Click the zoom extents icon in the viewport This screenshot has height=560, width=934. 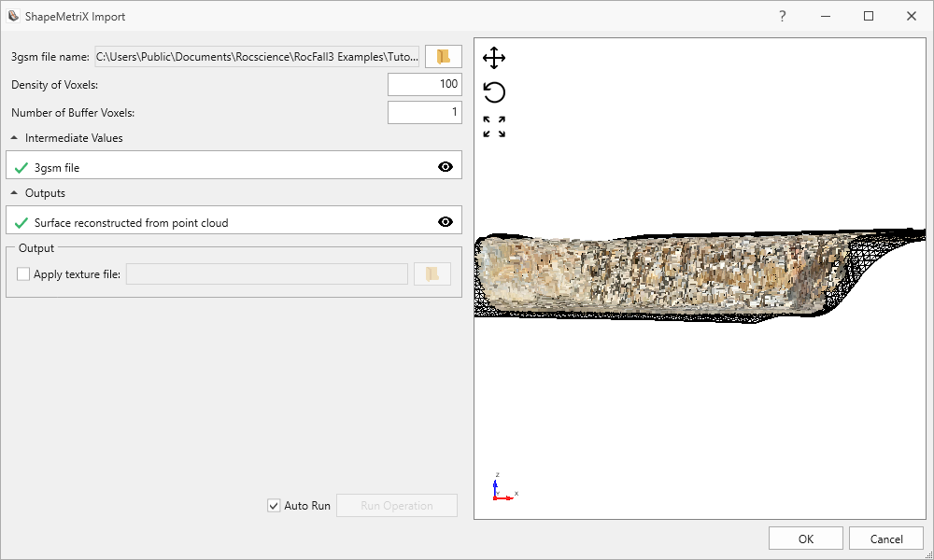coord(494,127)
